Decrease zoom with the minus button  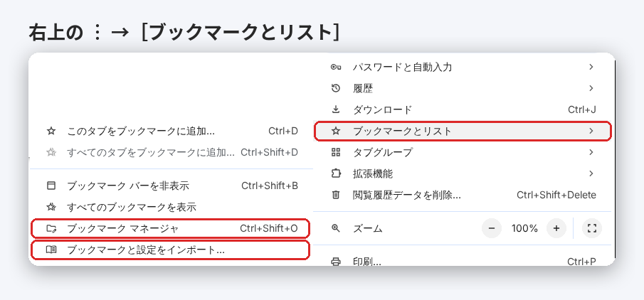[492, 228]
